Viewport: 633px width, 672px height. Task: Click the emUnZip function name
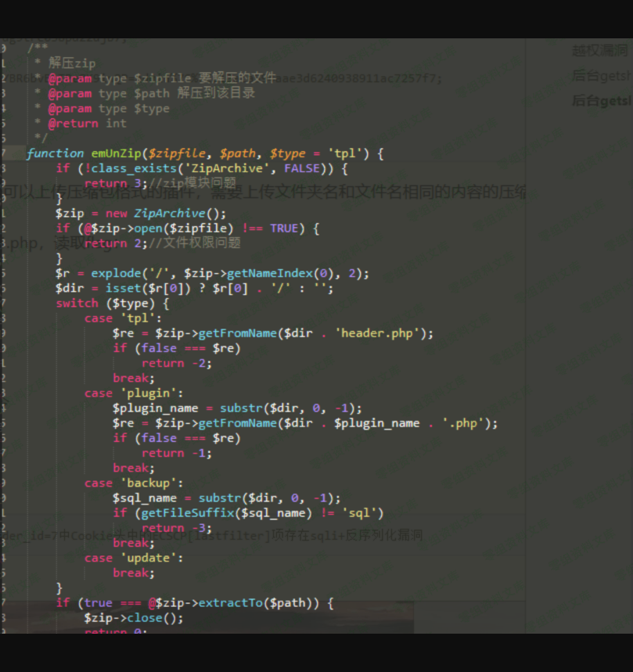[x=115, y=153]
